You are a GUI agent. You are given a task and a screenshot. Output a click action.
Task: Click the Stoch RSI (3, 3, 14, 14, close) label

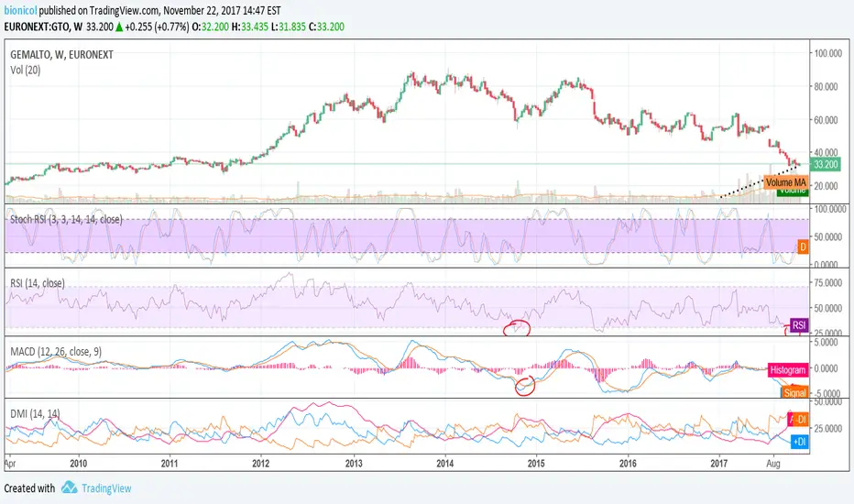(66, 219)
